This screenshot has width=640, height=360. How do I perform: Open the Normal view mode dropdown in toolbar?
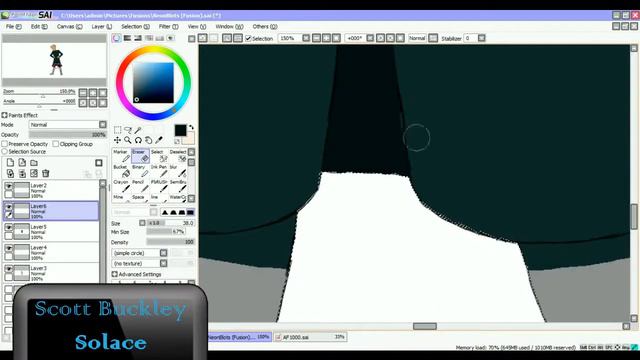433,38
